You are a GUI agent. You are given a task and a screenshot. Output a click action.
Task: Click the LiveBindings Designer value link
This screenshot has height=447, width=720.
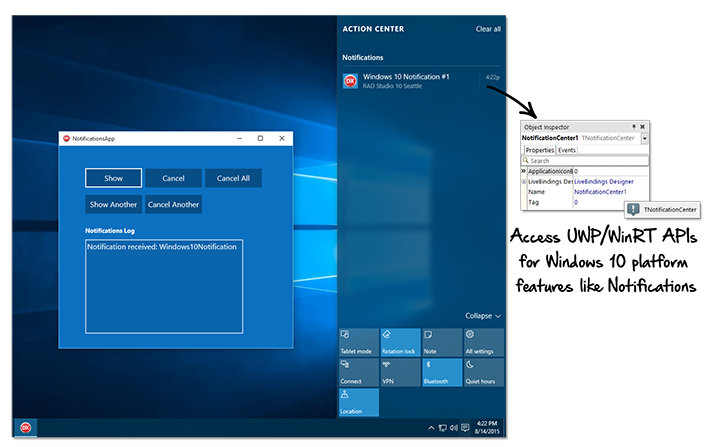604,181
